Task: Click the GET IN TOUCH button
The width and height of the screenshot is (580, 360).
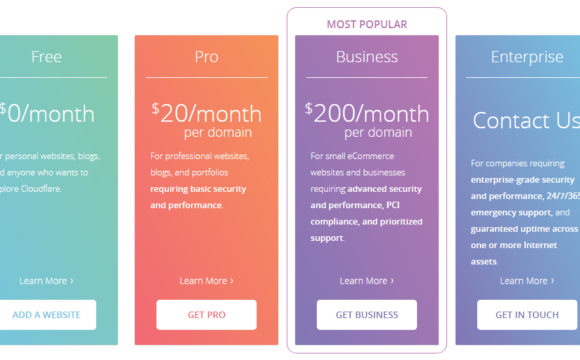Action: [527, 315]
